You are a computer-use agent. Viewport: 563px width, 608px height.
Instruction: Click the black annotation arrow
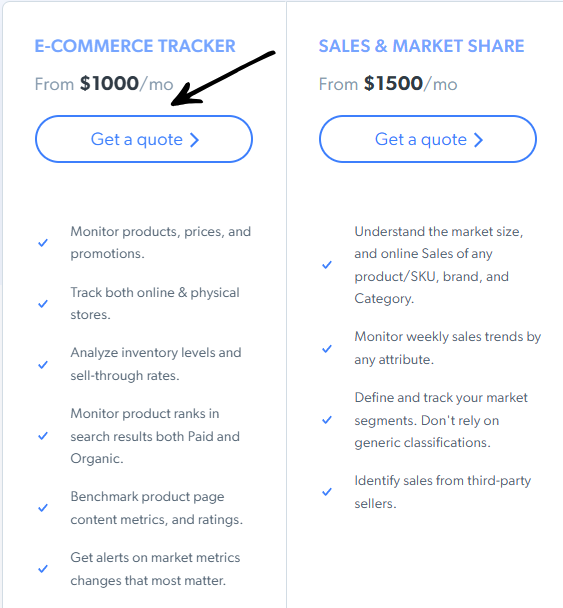223,78
